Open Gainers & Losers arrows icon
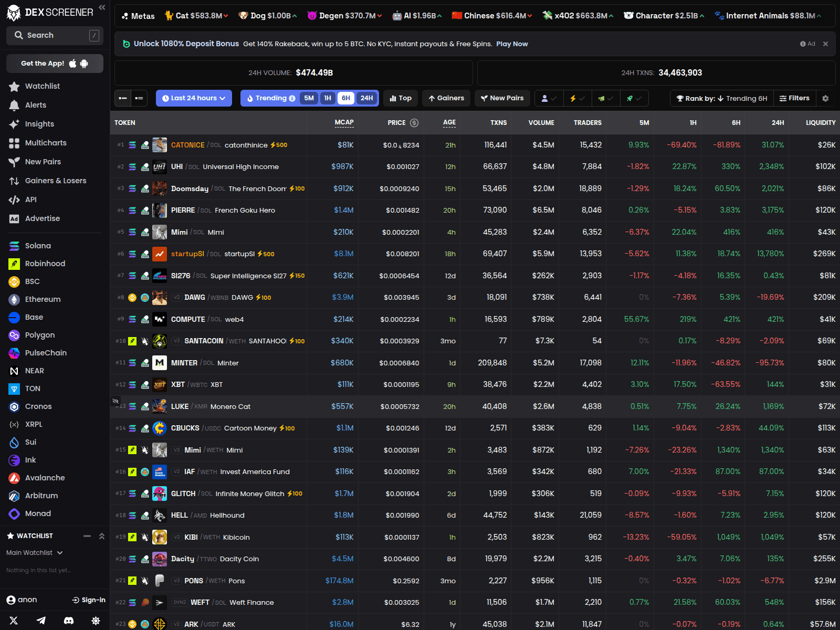This screenshot has width=840, height=630. pos(14,181)
